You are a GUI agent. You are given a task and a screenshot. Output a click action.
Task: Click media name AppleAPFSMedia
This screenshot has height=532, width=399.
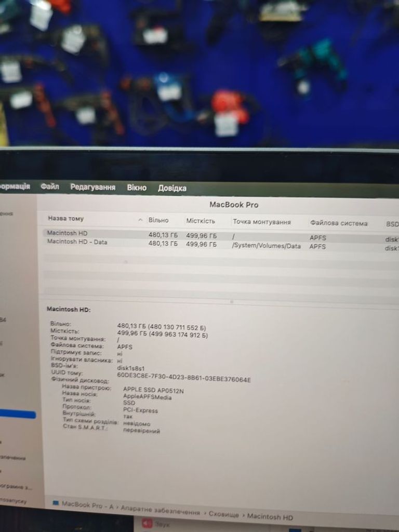147,396
